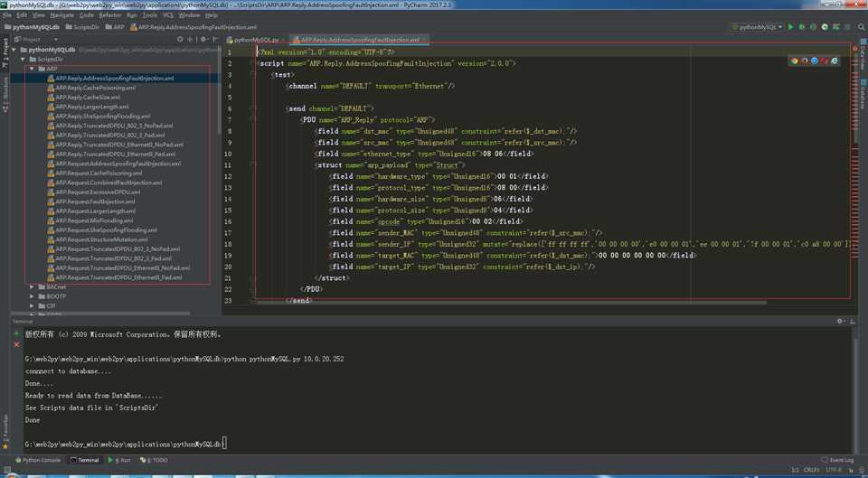This screenshot has width=868, height=478.
Task: Open the Tools menu
Action: point(149,15)
